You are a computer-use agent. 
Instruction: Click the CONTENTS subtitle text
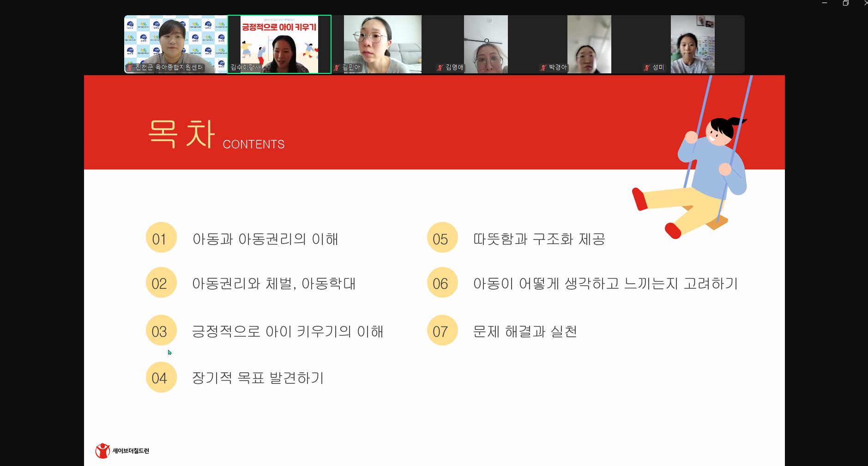click(x=253, y=144)
